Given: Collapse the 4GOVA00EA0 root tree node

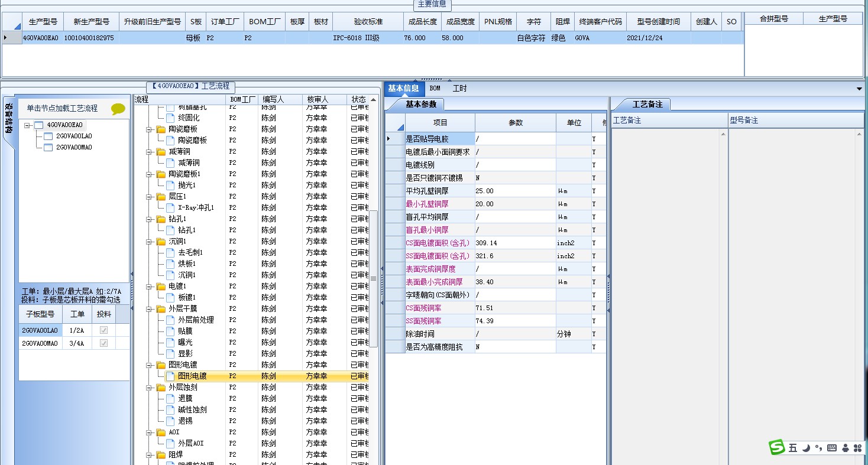Looking at the screenshot, I should [x=27, y=125].
